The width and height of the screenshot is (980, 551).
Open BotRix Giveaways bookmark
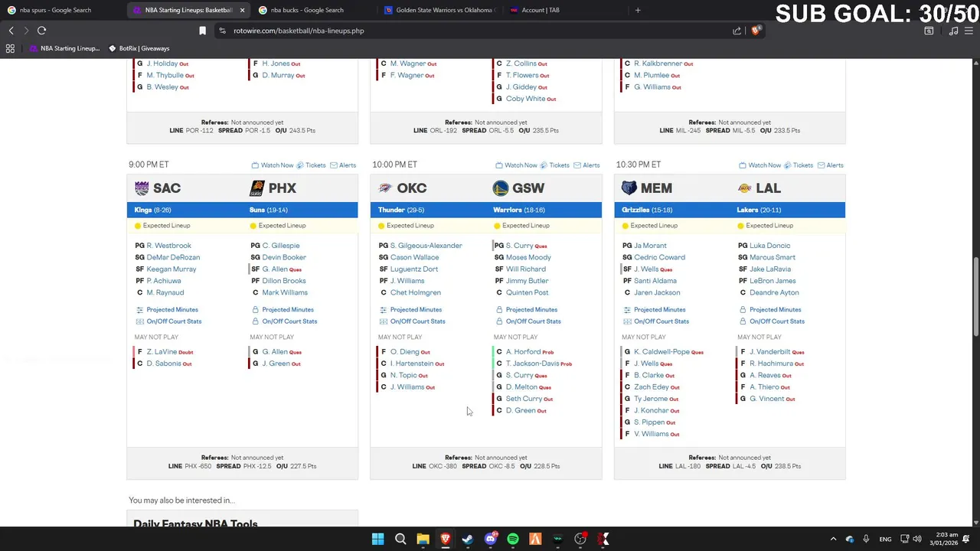click(x=139, y=48)
